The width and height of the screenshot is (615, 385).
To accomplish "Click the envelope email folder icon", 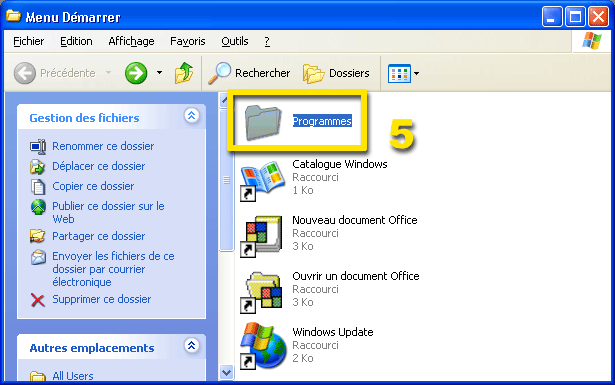I will tap(38, 257).
